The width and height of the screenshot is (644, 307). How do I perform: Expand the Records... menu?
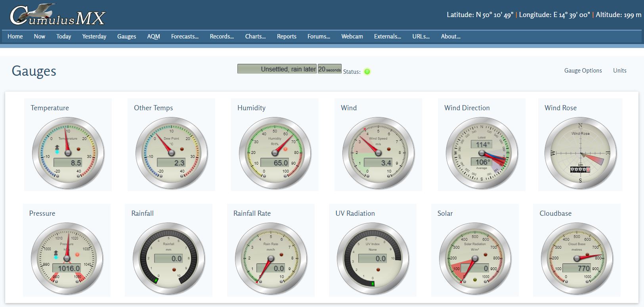point(222,36)
